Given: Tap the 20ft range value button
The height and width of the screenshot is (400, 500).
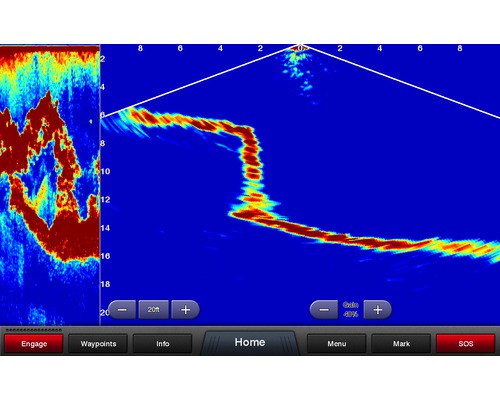Looking at the screenshot, I should (154, 310).
